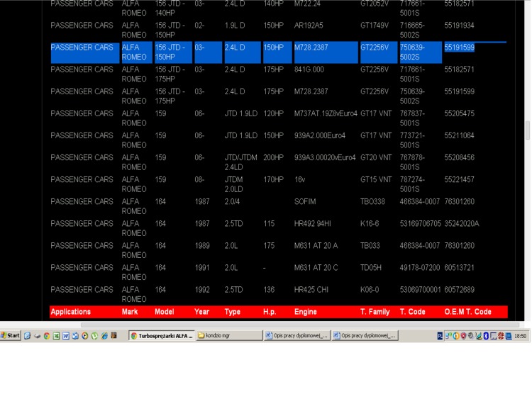Screen dimensions: 532x399
Task: Open the Windows Start menu
Action: tap(11, 336)
